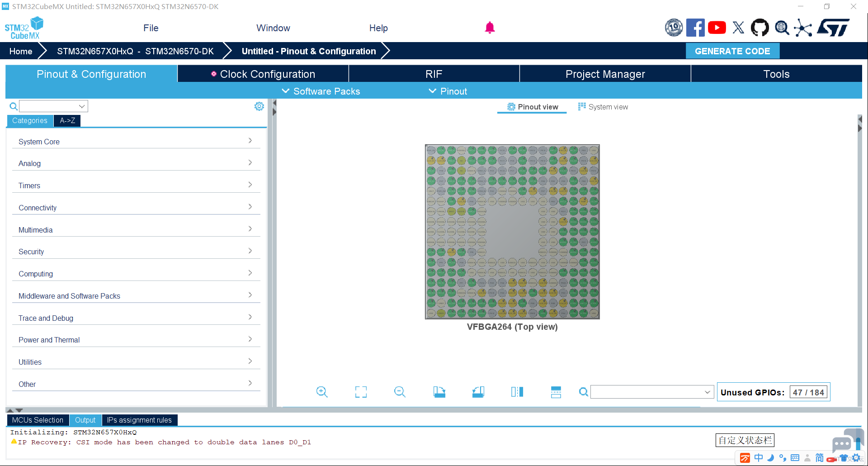Expand the Trace and Debug category

tap(136, 318)
